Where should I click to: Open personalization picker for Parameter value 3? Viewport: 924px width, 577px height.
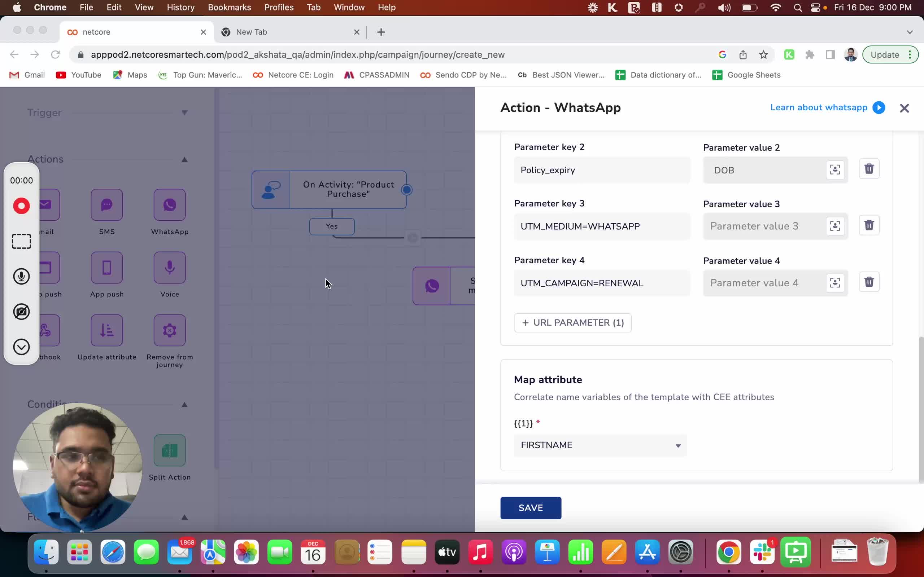[834, 226]
